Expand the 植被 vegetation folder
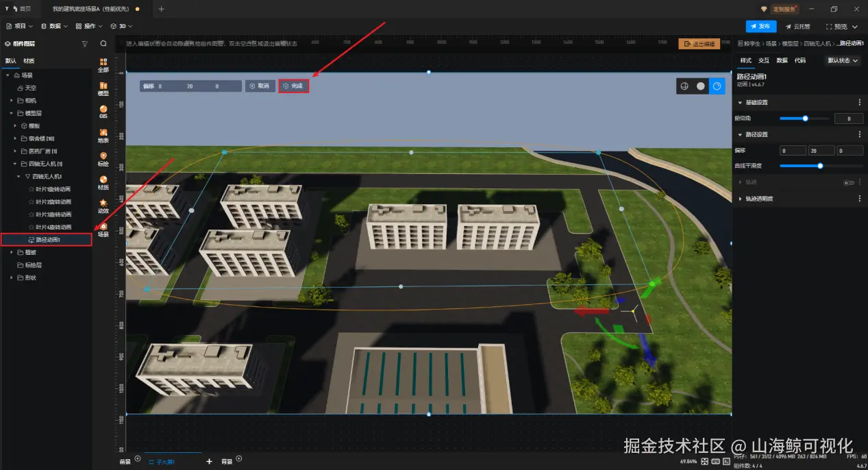868x470 pixels. [x=12, y=252]
